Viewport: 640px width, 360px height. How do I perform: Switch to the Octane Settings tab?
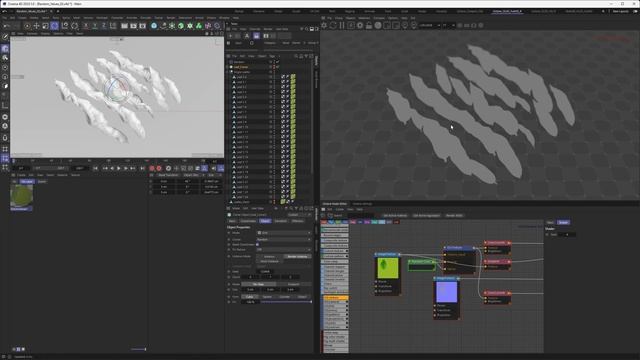point(362,204)
